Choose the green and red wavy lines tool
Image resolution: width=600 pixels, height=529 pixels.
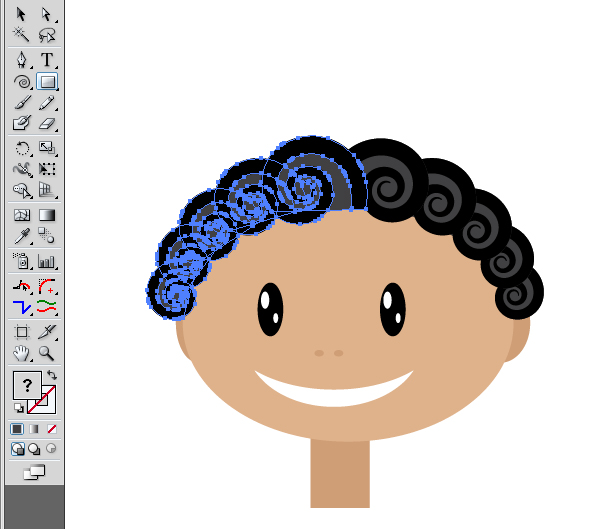tap(47, 307)
